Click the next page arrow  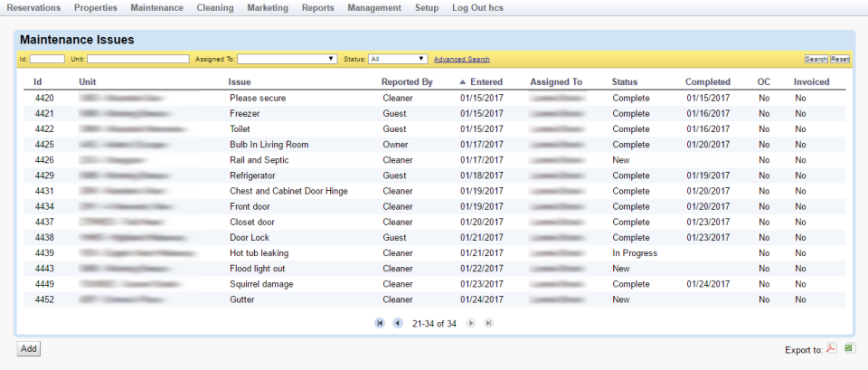click(x=470, y=324)
